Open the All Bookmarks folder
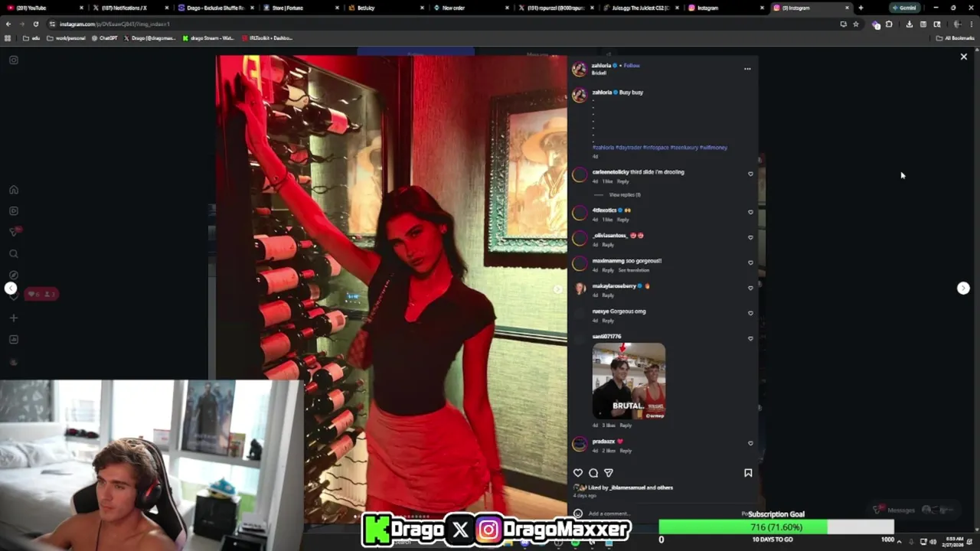Image resolution: width=980 pixels, height=551 pixels. [x=955, y=37]
